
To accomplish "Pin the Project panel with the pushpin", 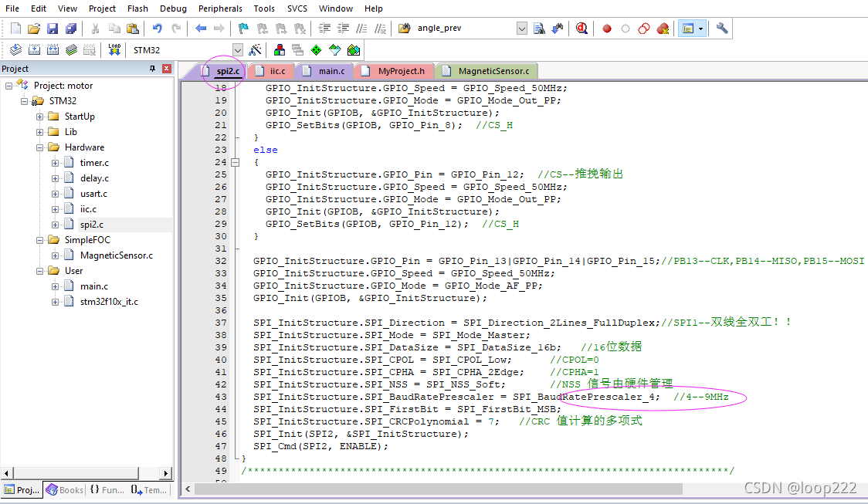I will 152,69.
